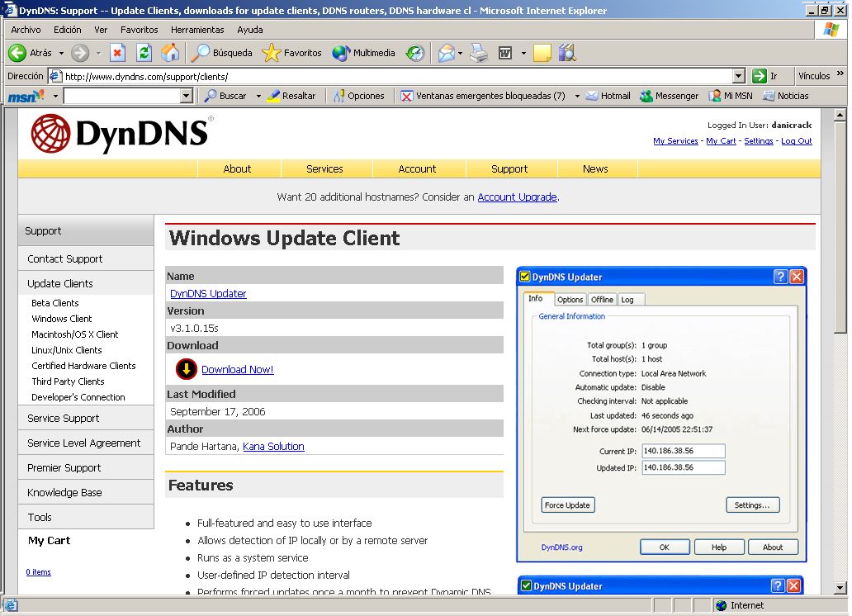Viewport: 852px width, 616px height.
Task: Open the Ayuda menu
Action: click(x=250, y=30)
